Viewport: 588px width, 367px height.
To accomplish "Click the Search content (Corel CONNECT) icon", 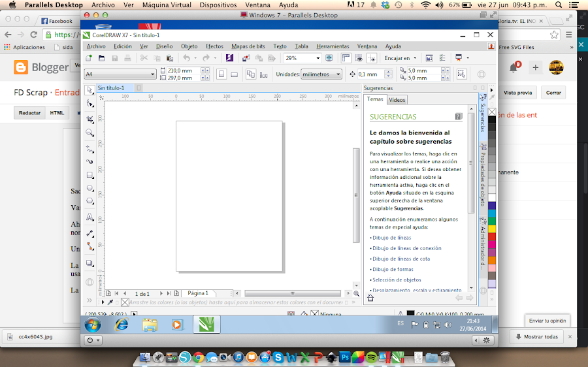I will click(229, 58).
